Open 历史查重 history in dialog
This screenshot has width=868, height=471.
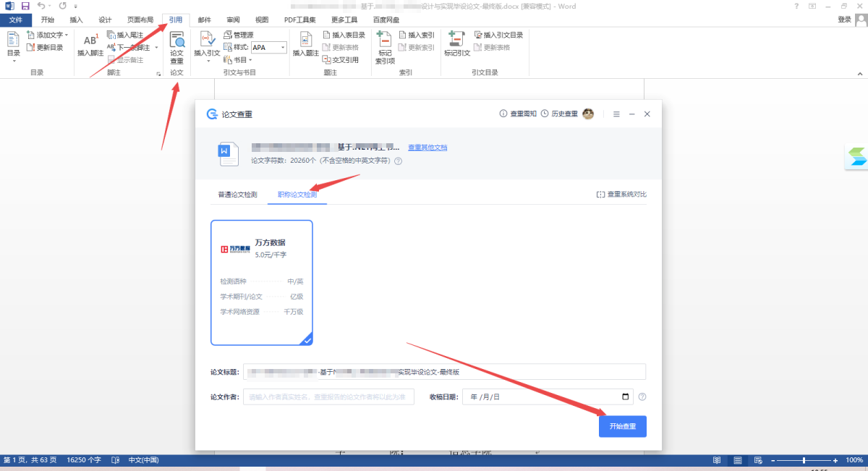tap(559, 114)
